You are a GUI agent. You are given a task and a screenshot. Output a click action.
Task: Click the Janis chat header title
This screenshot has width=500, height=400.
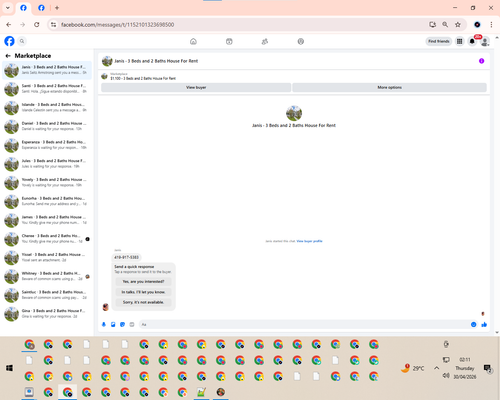tap(156, 61)
